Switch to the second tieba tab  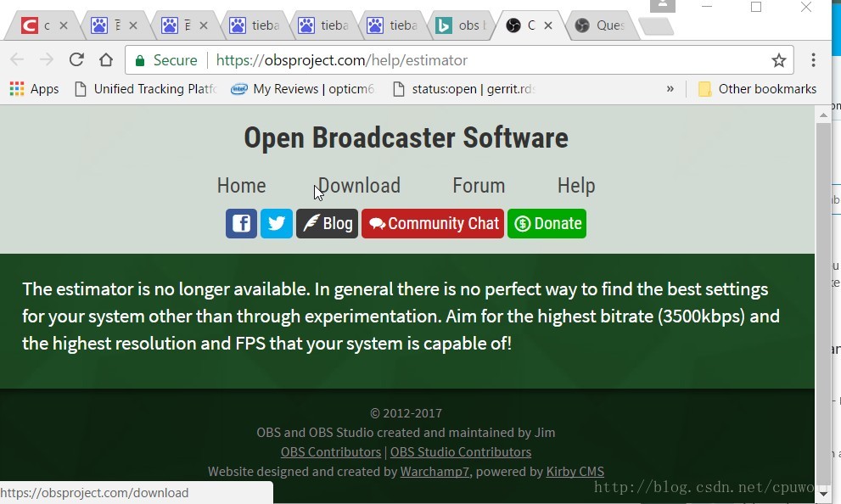[324, 25]
